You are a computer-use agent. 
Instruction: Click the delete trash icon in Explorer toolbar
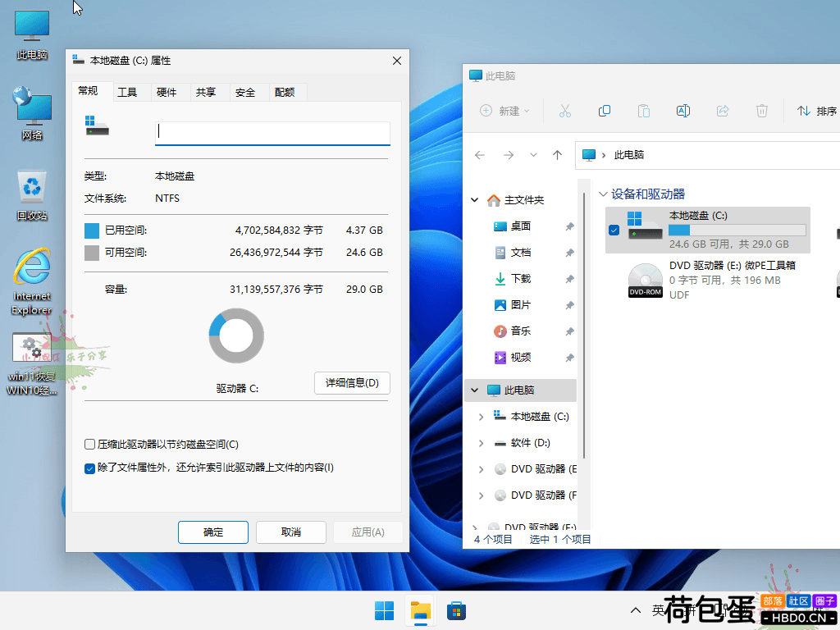pos(762,111)
